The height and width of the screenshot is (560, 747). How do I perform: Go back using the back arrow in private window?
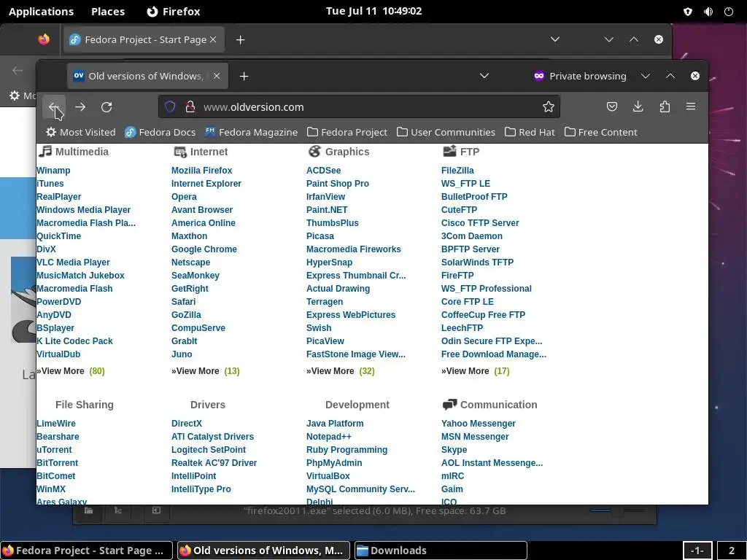pos(54,106)
